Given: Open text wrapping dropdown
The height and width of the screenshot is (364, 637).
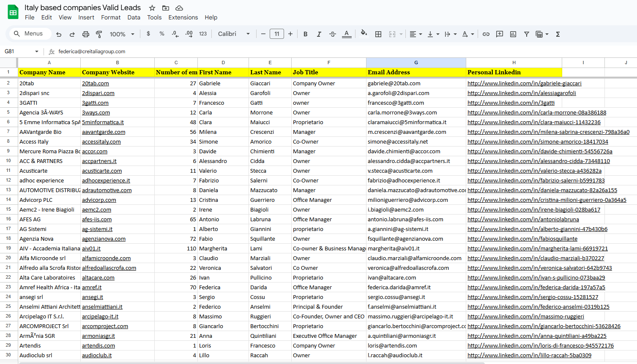Looking at the screenshot, I should pos(451,34).
